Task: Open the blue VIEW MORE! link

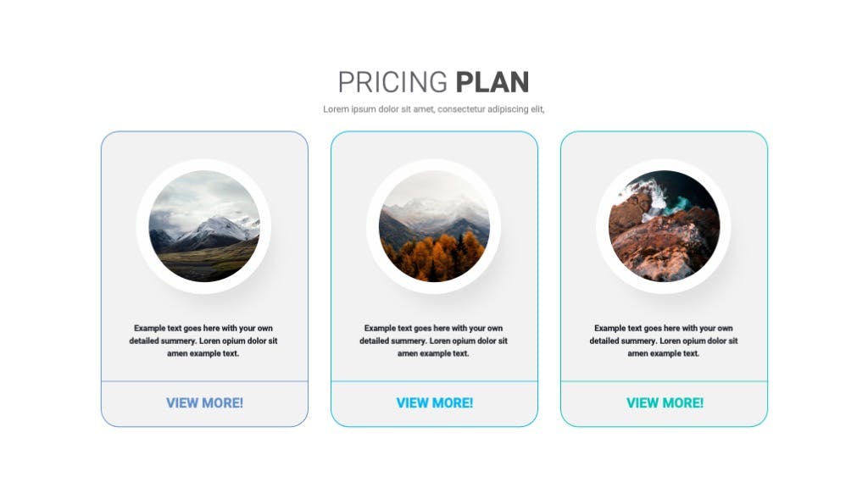Action: [204, 402]
